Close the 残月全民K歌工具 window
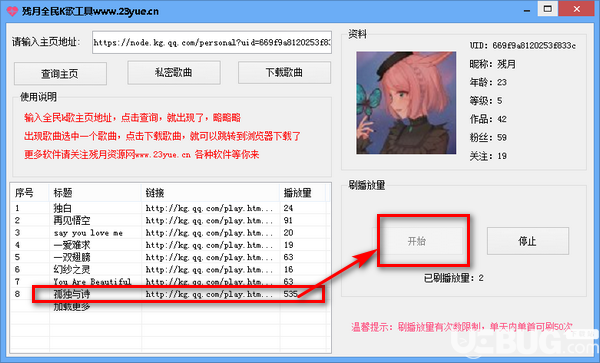Screen dimensions: 600x363 coord(577,9)
